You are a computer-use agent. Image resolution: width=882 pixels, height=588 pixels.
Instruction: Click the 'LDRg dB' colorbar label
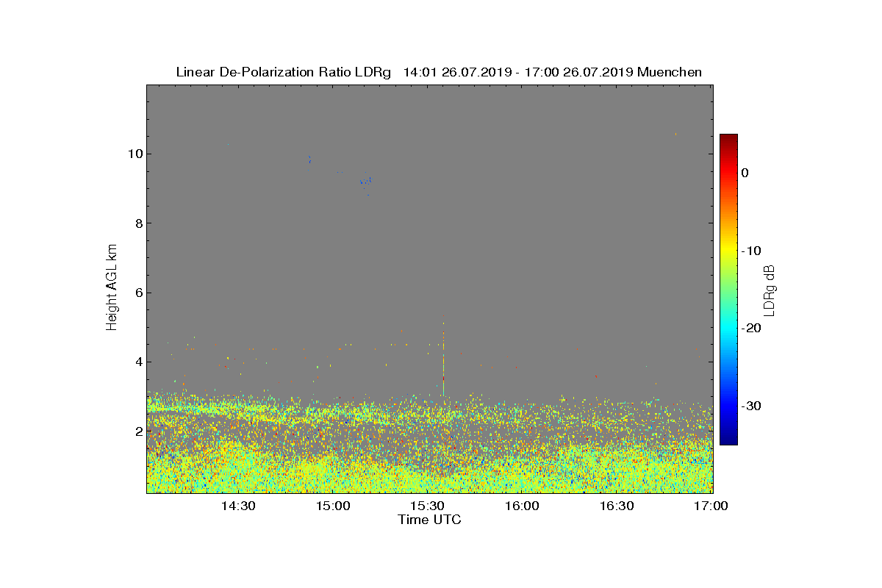(x=770, y=290)
